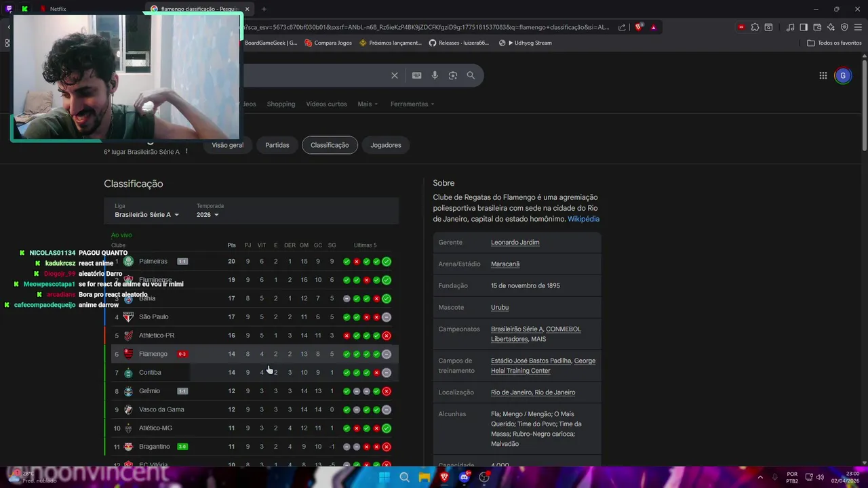Image resolution: width=868 pixels, height=488 pixels.
Task: Select the Visão geral chip
Action: (227, 145)
